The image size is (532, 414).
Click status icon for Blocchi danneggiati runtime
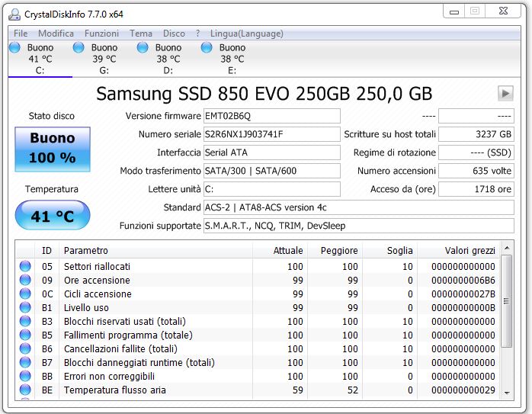(25, 362)
